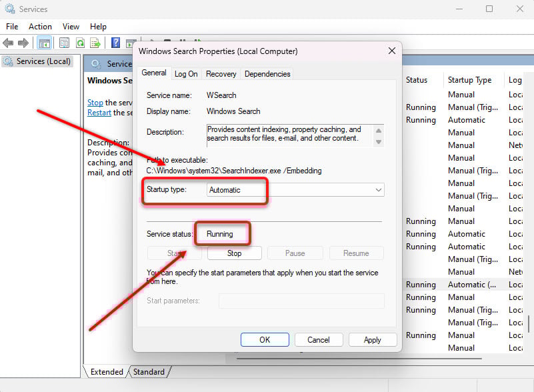Close the Windows Search Properties dialog

coord(391,51)
